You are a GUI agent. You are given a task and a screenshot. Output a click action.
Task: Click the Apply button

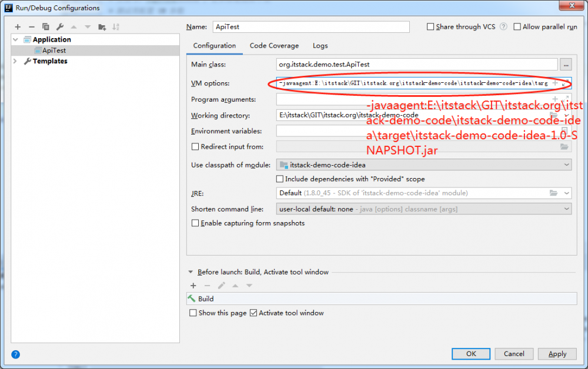coord(557,354)
